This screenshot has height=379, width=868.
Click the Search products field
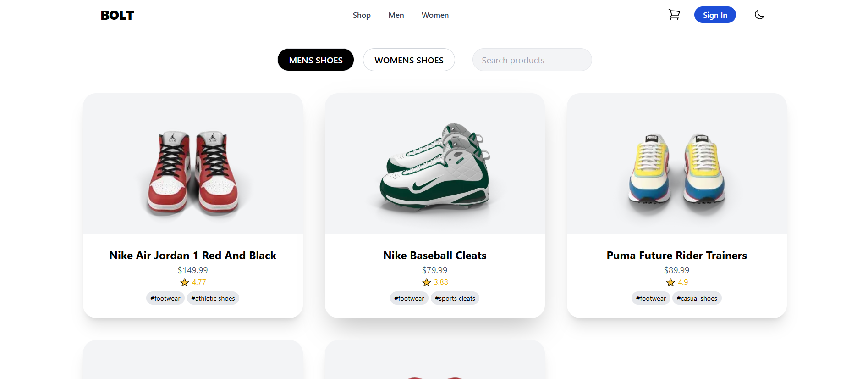coord(532,60)
